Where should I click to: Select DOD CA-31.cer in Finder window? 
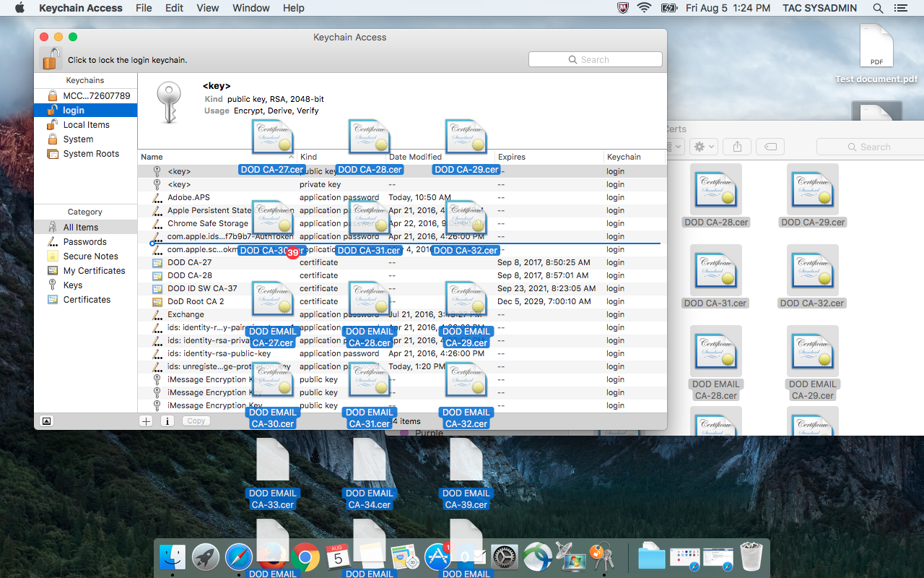[x=715, y=277]
